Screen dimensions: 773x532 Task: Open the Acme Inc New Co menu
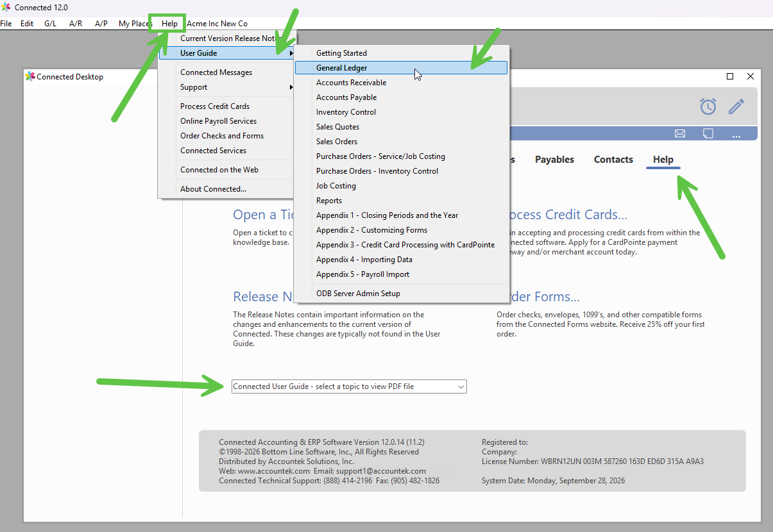[x=217, y=24]
